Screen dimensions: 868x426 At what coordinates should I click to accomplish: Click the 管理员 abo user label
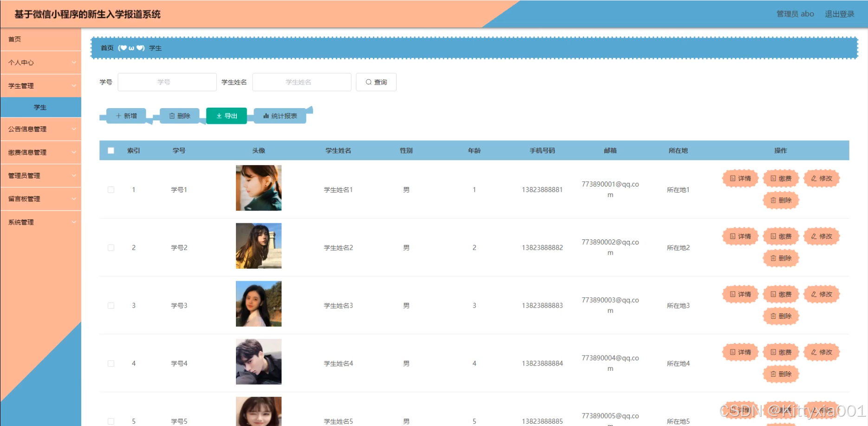click(795, 14)
